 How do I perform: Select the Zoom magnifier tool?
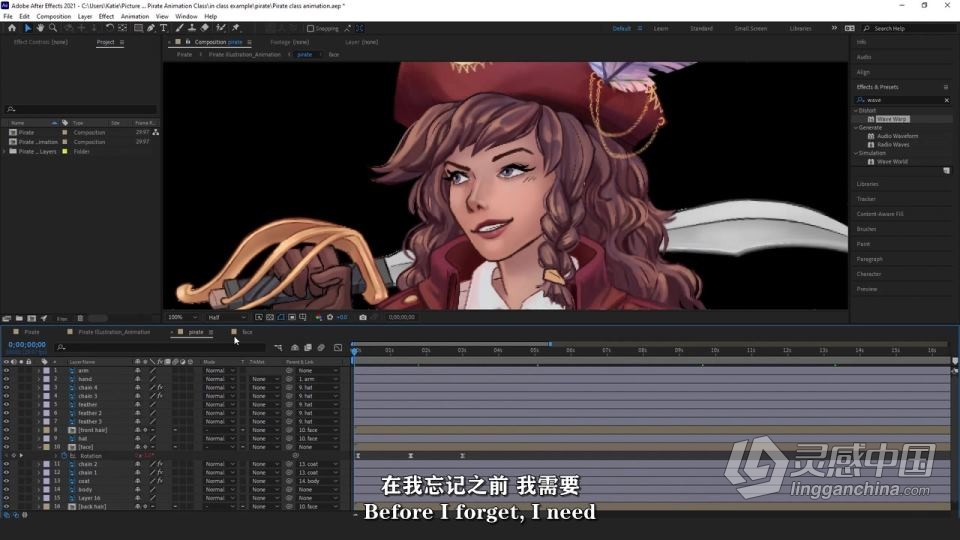(53, 28)
